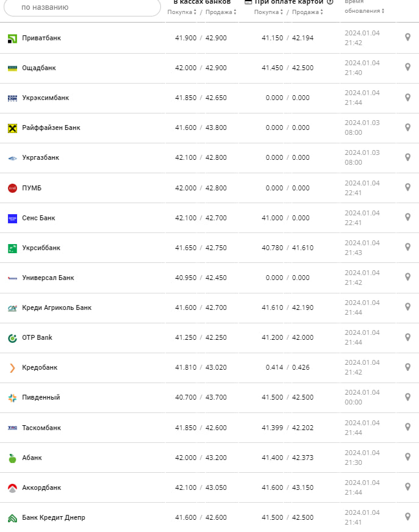Sort by card payment 'Продажа' rate
This screenshot has width=419, height=532.
click(307, 12)
